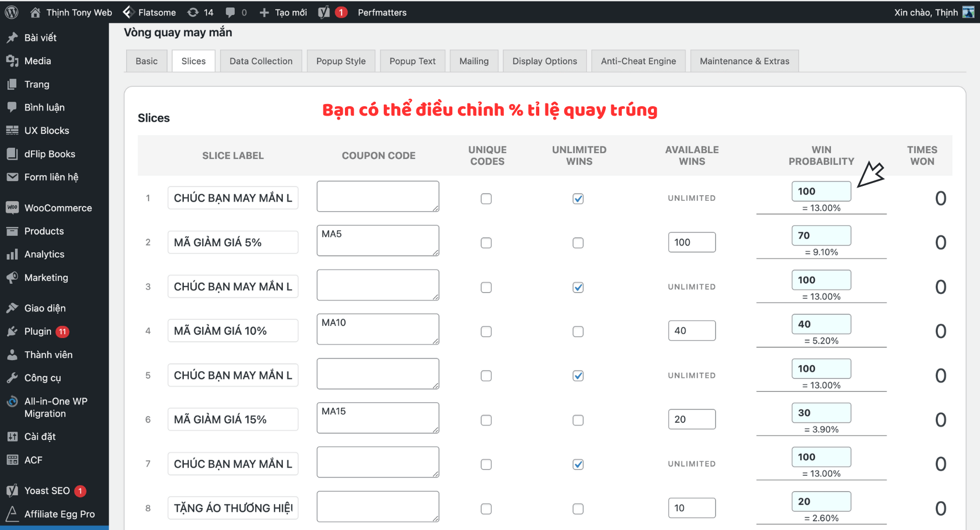980x530 pixels.
Task: Click the MA15 coupon code field
Action: pos(378,418)
